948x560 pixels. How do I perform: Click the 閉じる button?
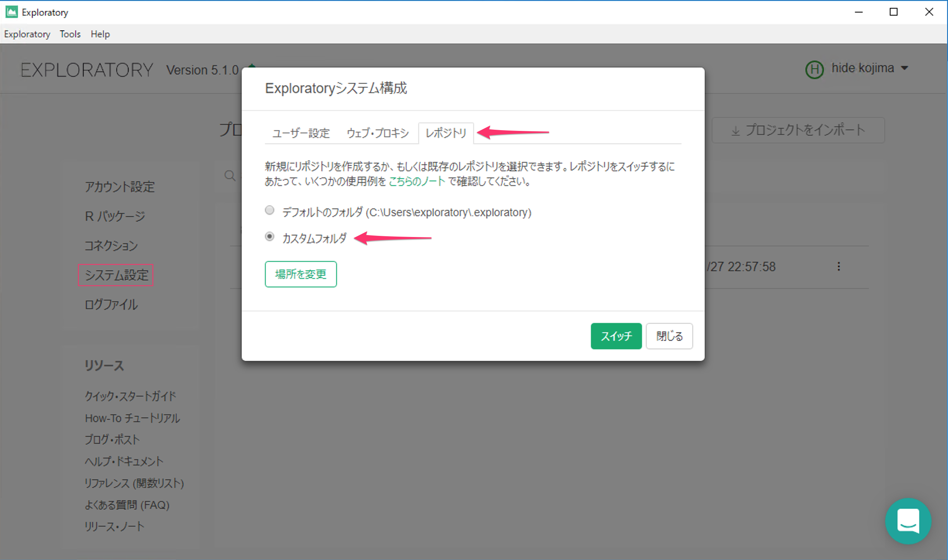tap(669, 336)
